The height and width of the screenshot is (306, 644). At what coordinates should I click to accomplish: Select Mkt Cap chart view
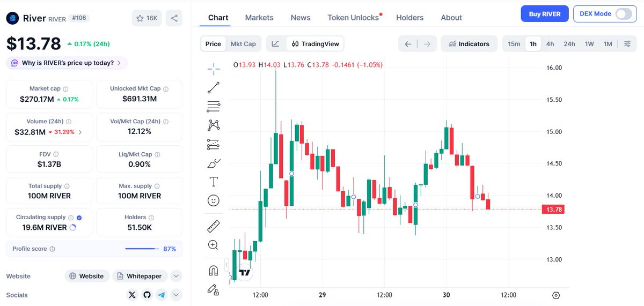click(x=243, y=44)
